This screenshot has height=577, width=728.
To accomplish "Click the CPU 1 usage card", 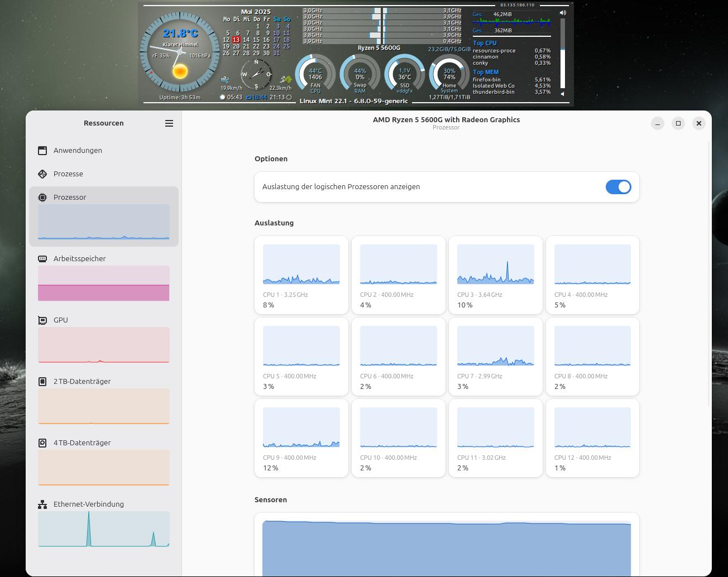I will [301, 275].
